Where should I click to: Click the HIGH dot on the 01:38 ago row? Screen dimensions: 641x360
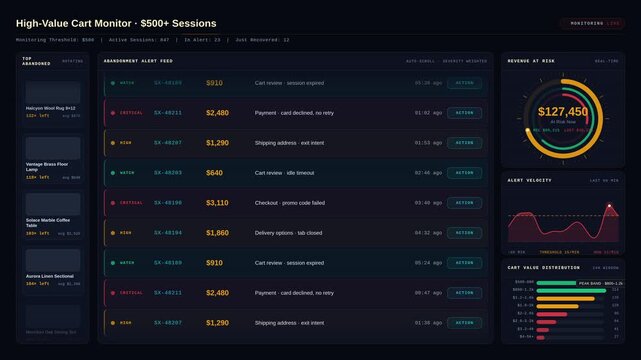(x=113, y=323)
